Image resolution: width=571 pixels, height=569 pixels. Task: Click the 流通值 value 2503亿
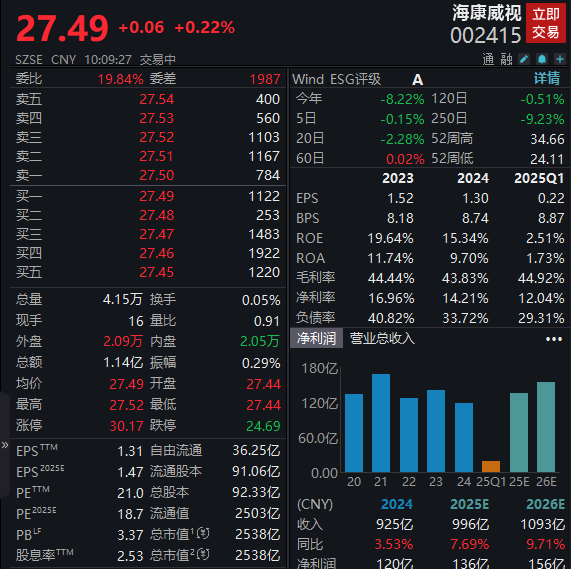pos(257,514)
